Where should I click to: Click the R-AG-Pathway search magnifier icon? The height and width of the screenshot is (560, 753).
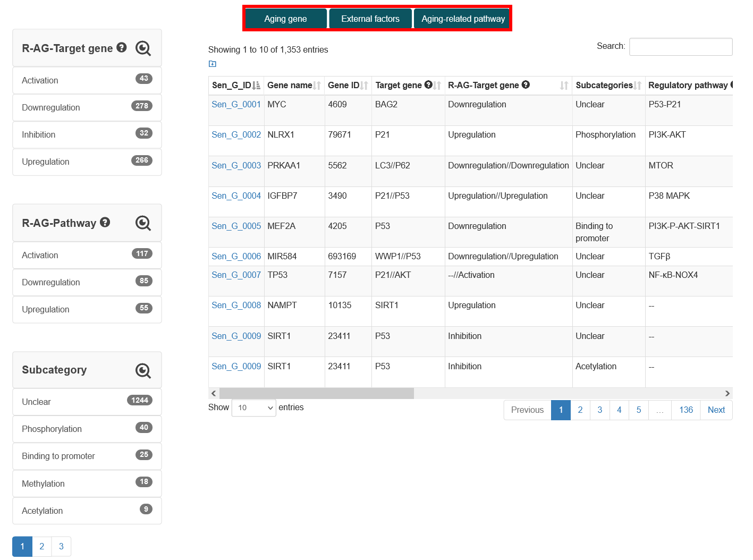[143, 223]
